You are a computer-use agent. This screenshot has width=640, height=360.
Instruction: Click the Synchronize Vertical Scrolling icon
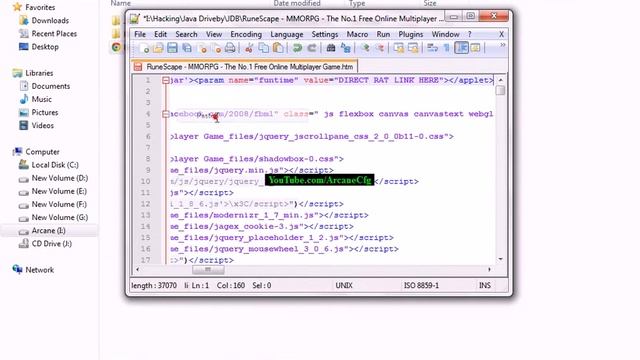[x=398, y=48]
